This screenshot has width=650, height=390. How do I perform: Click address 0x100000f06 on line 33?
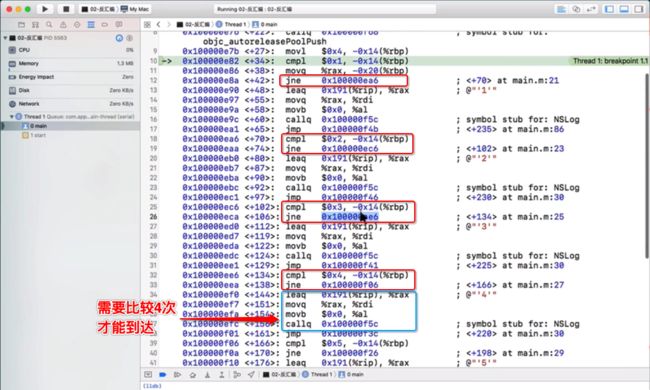(x=350, y=285)
